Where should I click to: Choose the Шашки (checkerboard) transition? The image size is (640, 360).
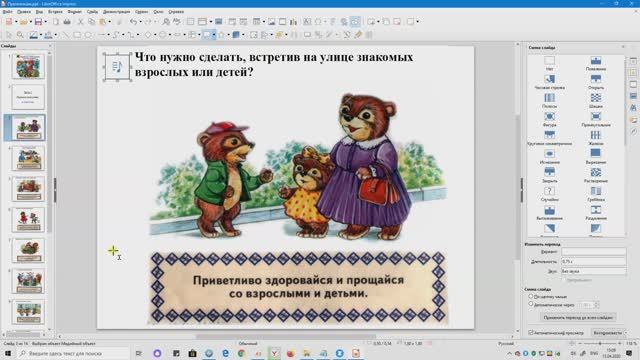tap(596, 100)
